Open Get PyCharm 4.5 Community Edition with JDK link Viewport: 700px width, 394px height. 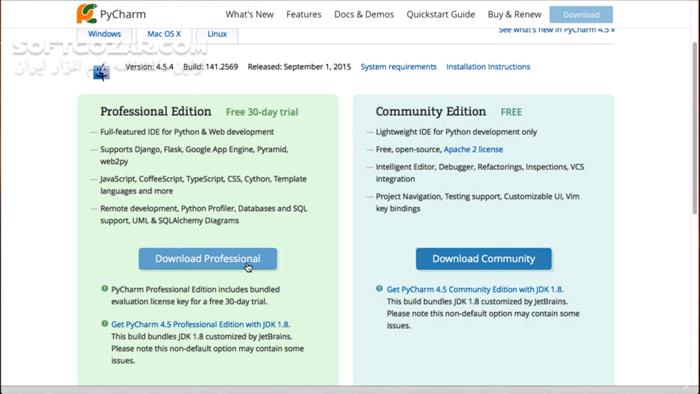475,290
